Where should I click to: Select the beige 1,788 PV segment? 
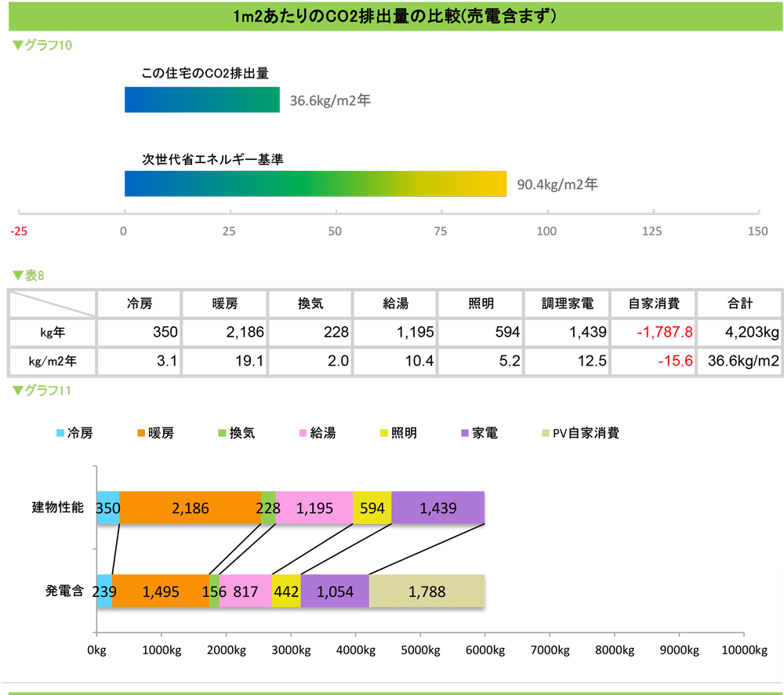(426, 591)
